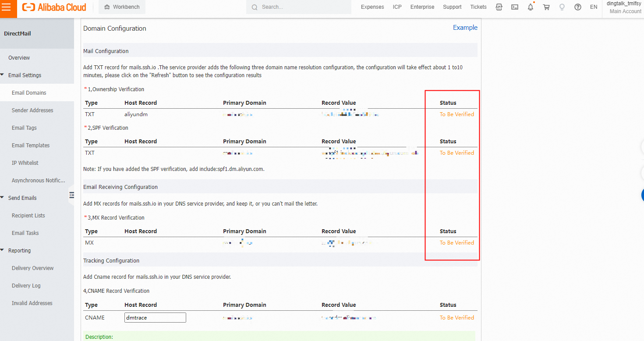Click CNAME Record 'To Be Verified' status
Screen dimensions: 644x341
457,318
